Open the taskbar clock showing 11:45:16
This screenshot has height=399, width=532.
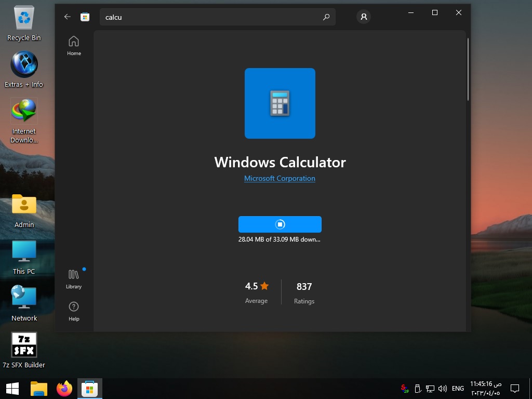tap(486, 389)
